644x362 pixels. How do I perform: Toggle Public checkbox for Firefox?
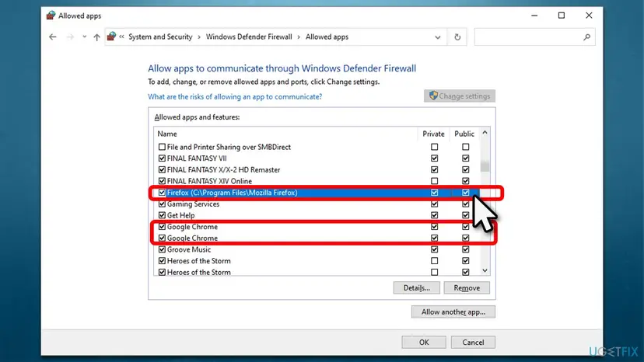465,193
